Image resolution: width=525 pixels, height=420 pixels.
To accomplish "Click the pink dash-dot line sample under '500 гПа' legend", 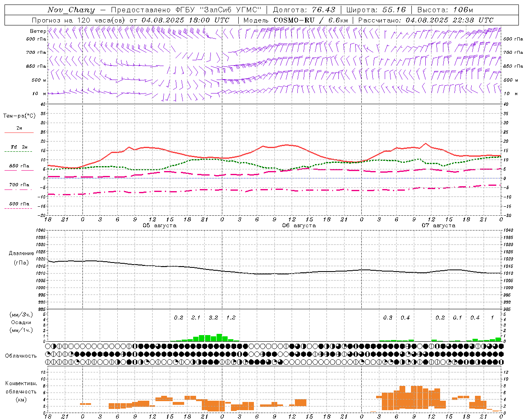I will coord(18,209).
